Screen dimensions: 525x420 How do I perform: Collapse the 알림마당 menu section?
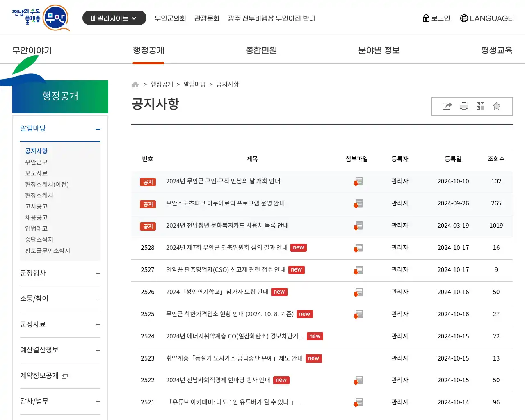(98, 129)
